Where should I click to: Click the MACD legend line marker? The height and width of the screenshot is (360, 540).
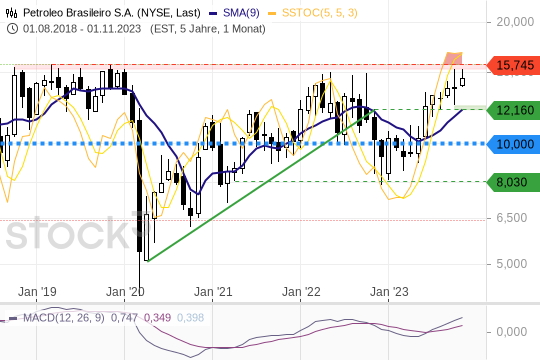pyautogui.click(x=13, y=318)
